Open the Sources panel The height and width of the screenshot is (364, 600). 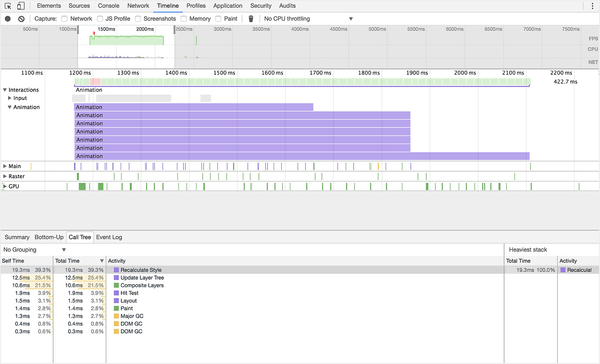[79, 6]
